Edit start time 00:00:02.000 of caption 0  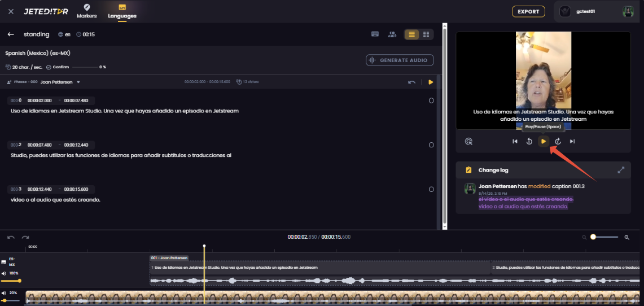[x=40, y=100]
